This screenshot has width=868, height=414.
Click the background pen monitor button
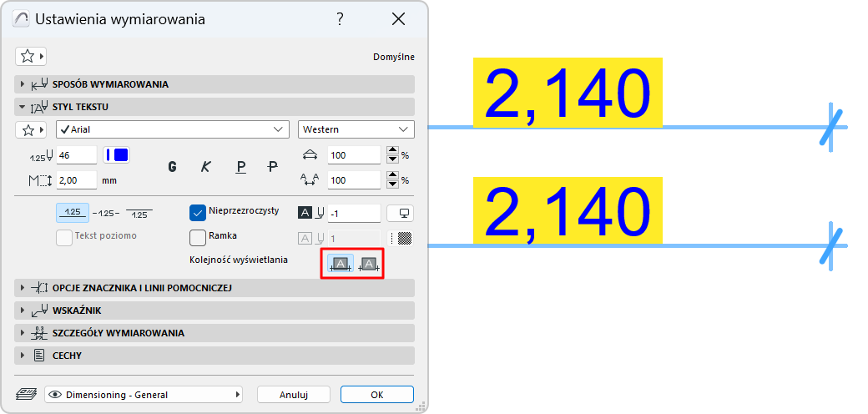[400, 213]
